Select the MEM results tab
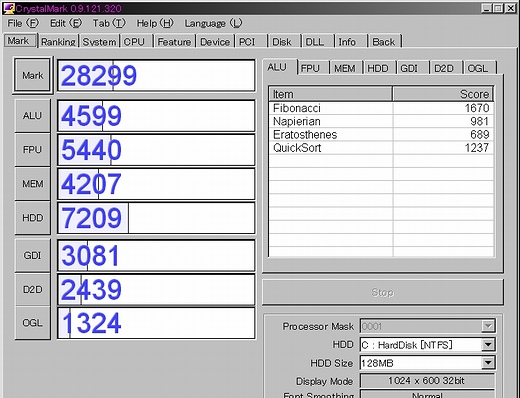The image size is (520, 398). coord(347,68)
